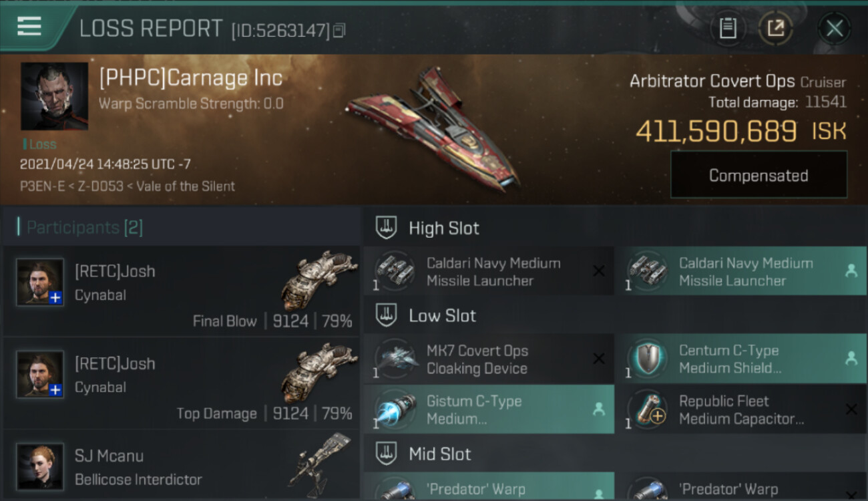Open MK7 Covert Ops Cloaking Device
Screen dimensions: 868x501
(x=489, y=359)
